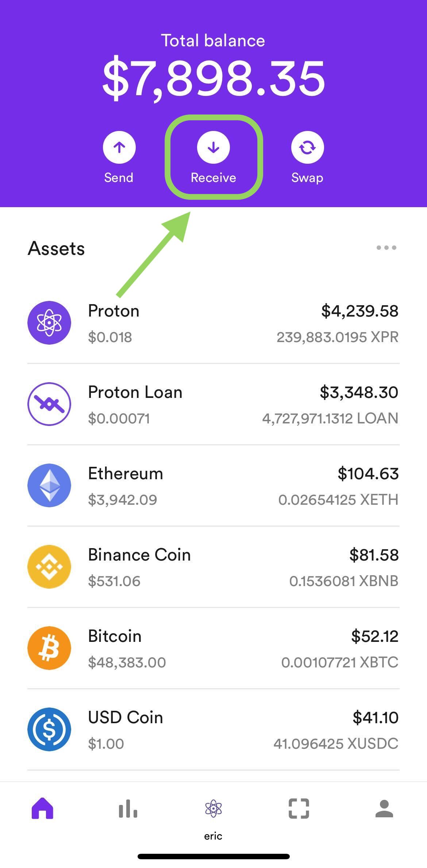Open the $4,239.58 Proton balance
427x868 pixels.
click(360, 311)
